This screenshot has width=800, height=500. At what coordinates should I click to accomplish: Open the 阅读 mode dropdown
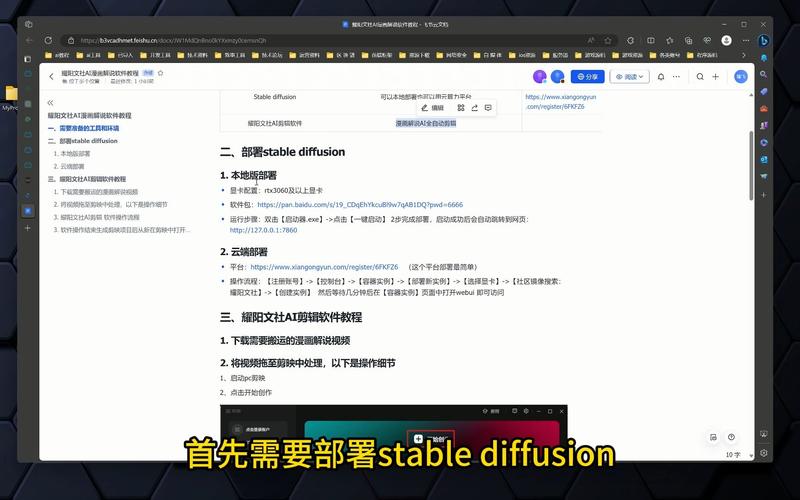point(630,77)
